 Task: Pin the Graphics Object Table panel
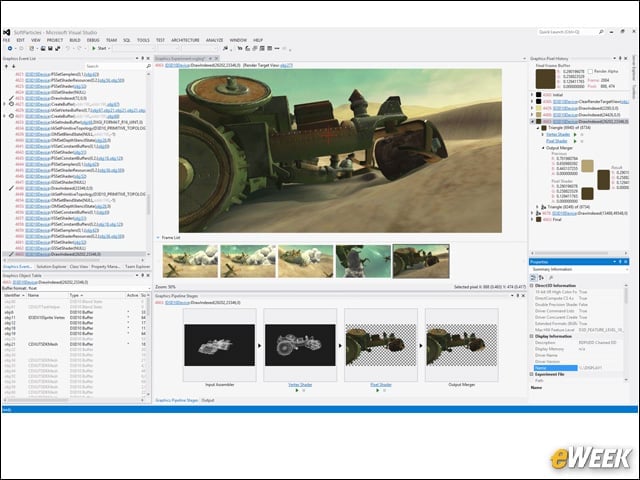[x=142, y=276]
